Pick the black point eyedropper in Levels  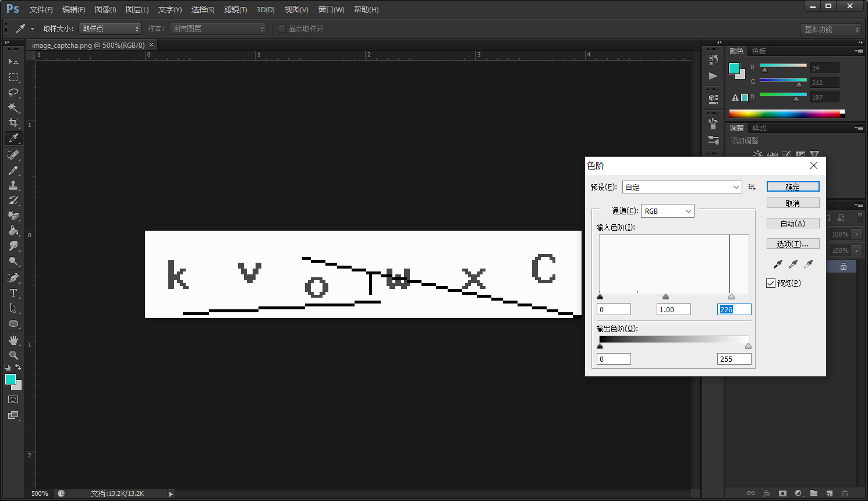[778, 264]
